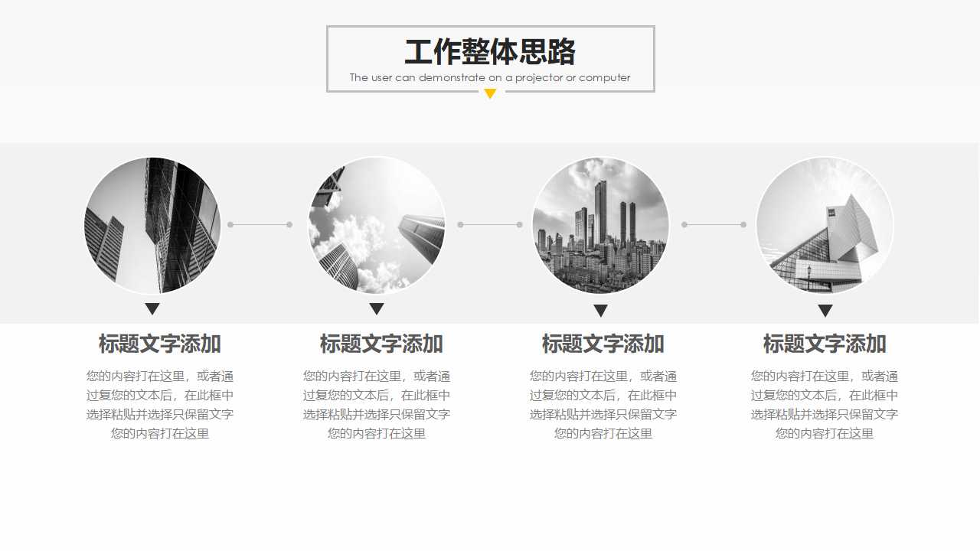Select the third 标题文字添加 heading
The image size is (980, 551).
[x=603, y=344]
